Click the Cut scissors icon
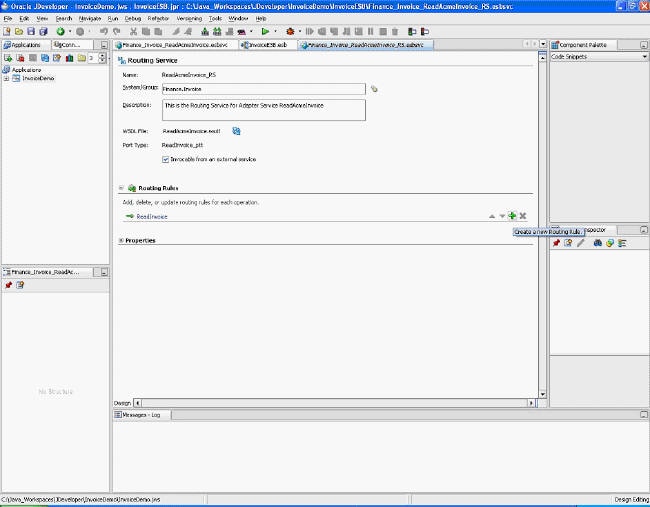 coord(133,32)
